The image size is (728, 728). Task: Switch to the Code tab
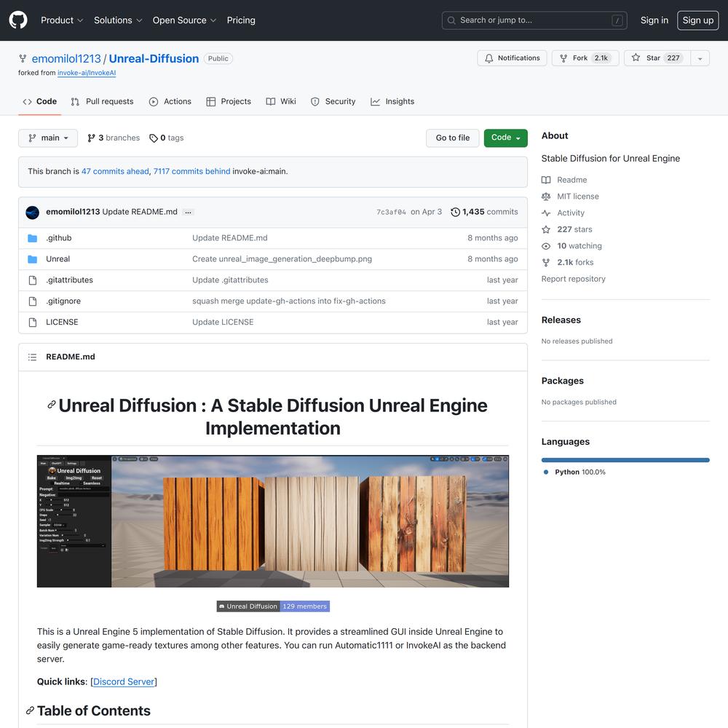(x=40, y=102)
